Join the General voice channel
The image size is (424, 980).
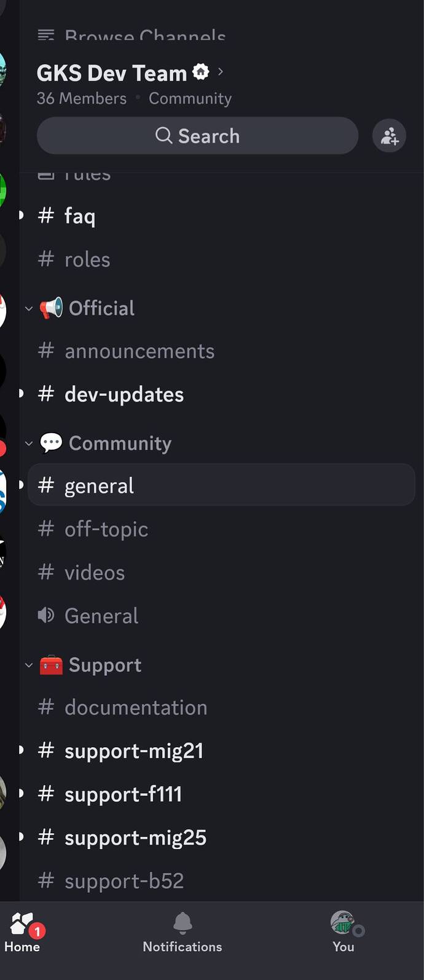click(101, 616)
